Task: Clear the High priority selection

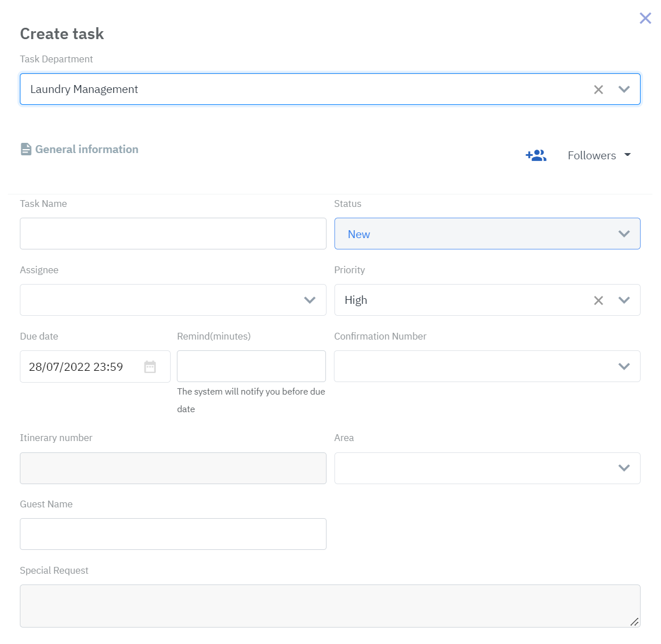Action: pyautogui.click(x=598, y=300)
